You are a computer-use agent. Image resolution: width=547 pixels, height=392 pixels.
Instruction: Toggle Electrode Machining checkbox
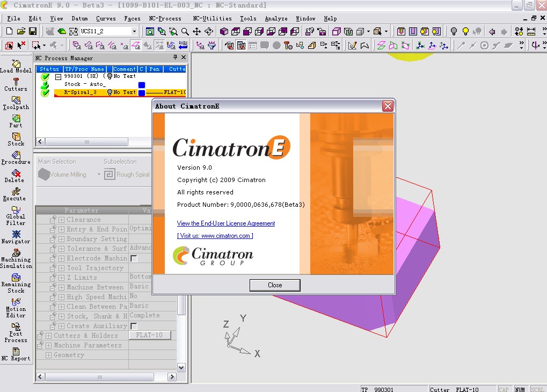pyautogui.click(x=134, y=259)
